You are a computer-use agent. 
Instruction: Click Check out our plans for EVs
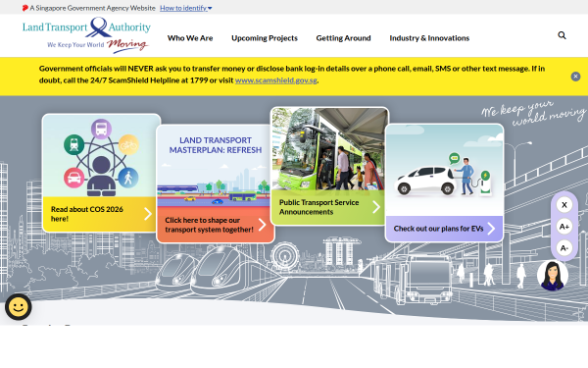coord(438,229)
